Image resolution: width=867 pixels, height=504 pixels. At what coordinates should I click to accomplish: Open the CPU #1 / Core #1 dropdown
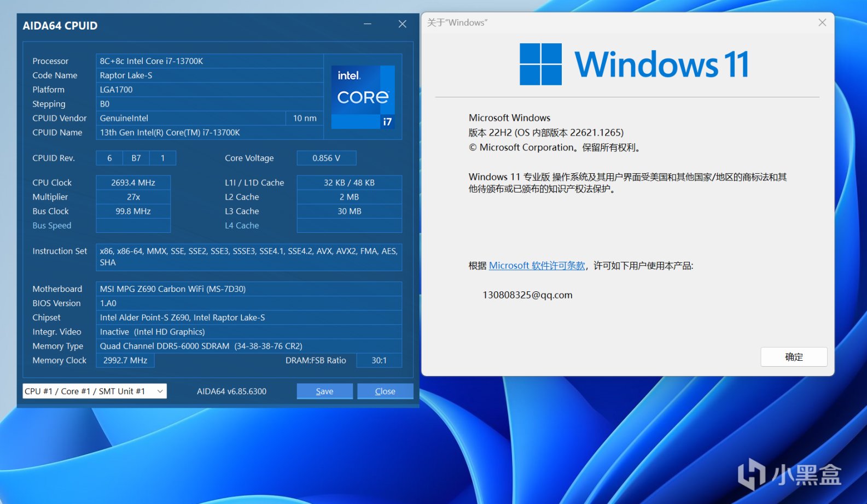(95, 391)
